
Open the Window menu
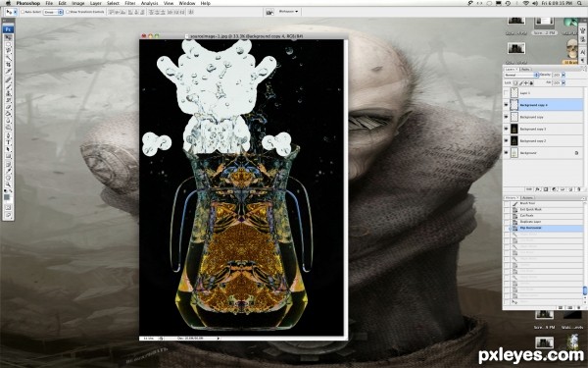[x=187, y=3]
